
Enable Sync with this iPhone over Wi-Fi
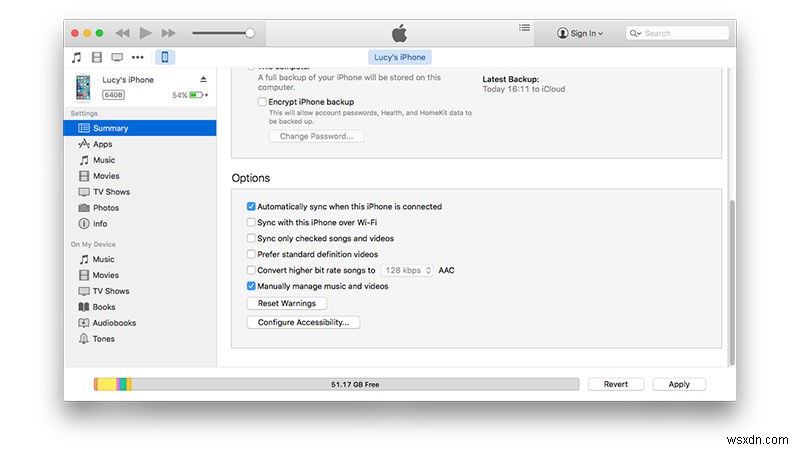coord(251,222)
